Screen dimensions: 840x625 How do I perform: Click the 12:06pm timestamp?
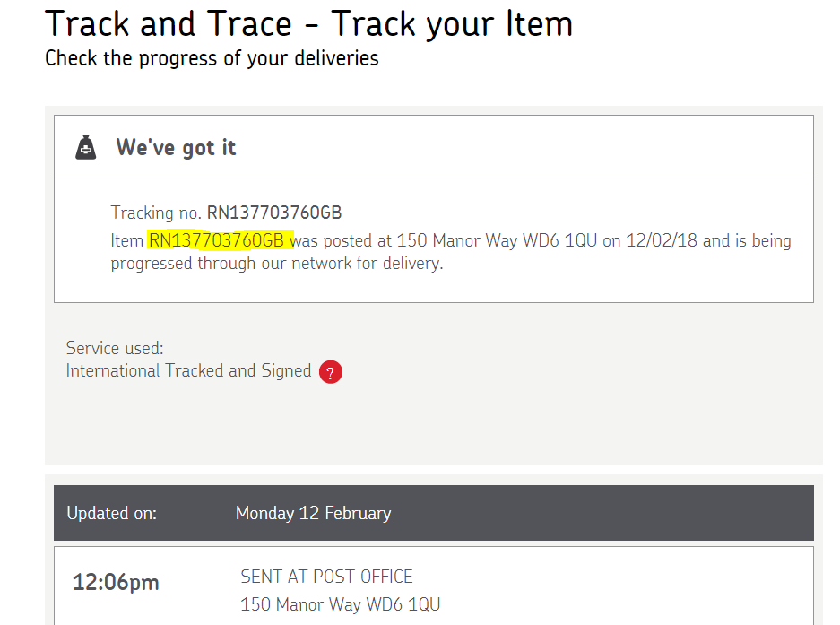116,583
